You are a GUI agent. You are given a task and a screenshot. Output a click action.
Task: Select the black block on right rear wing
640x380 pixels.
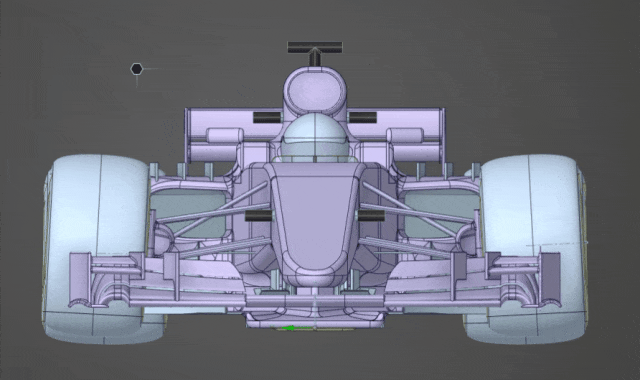tap(362, 118)
